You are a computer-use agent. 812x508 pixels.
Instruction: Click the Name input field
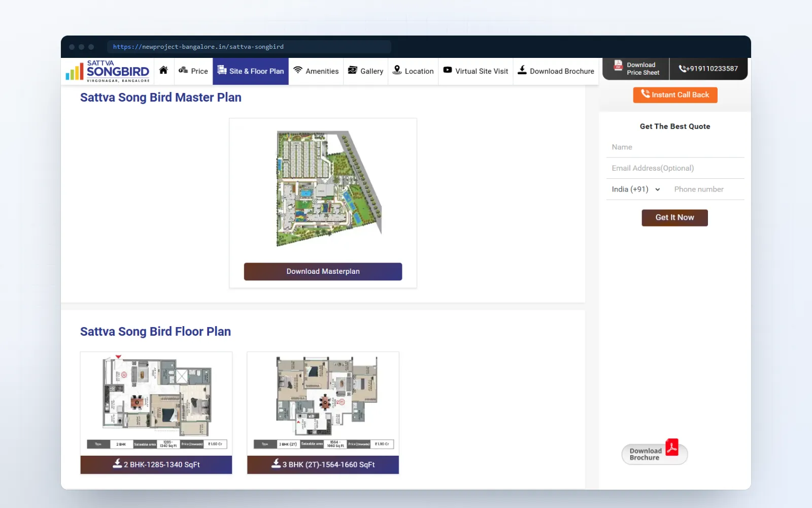click(x=675, y=147)
